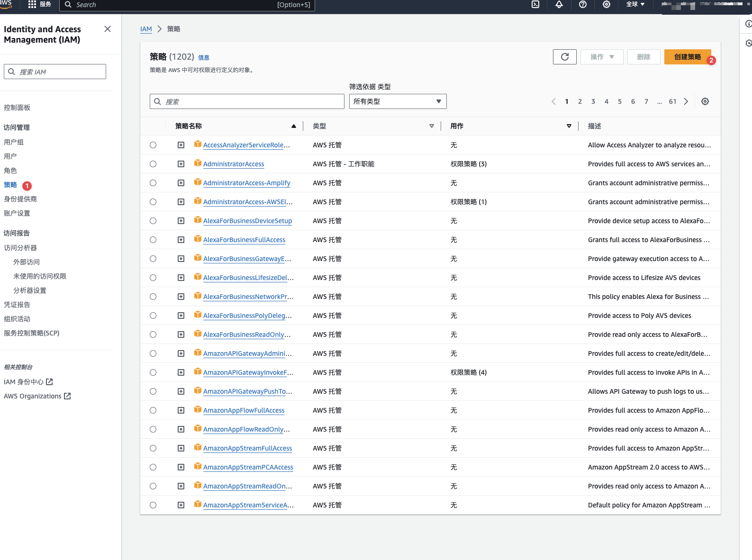This screenshot has height=560, width=752.
Task: Select the AlexaForBusinessFullAccess radio button
Action: coord(153,240)
